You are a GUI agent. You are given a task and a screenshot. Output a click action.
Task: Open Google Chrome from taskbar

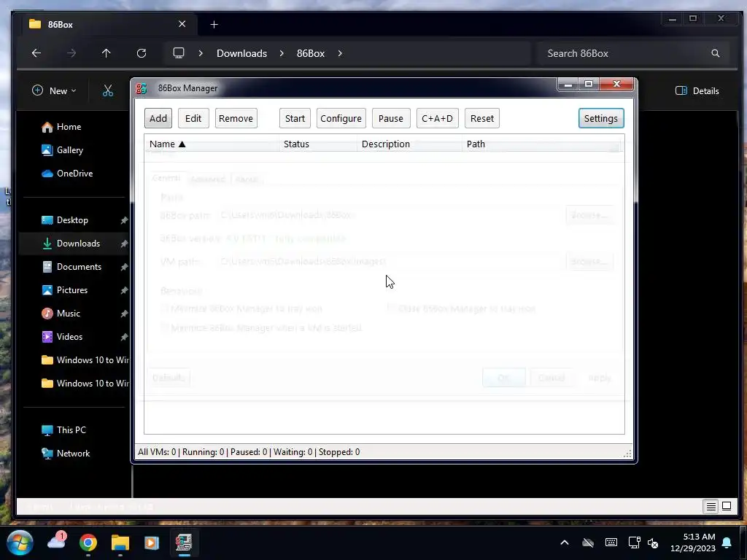88,542
